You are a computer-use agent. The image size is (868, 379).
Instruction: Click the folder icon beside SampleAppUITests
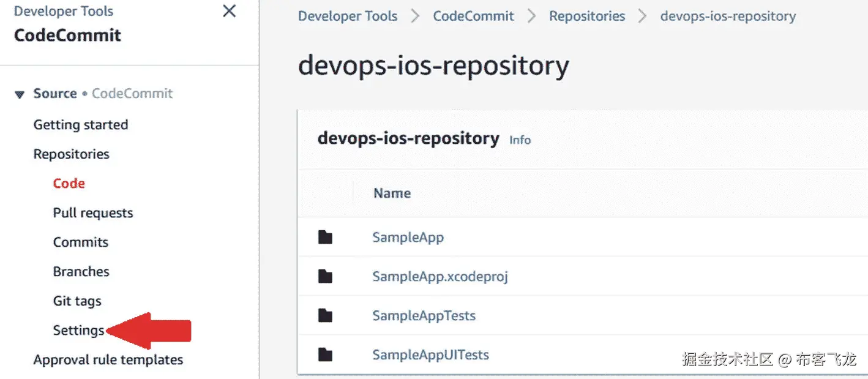pyautogui.click(x=325, y=355)
